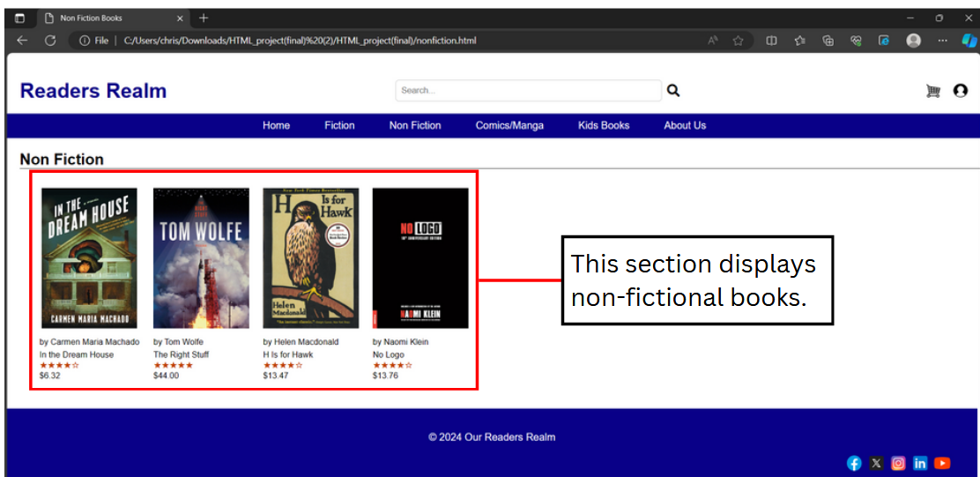
Task: Click into the Search field
Action: point(528,91)
